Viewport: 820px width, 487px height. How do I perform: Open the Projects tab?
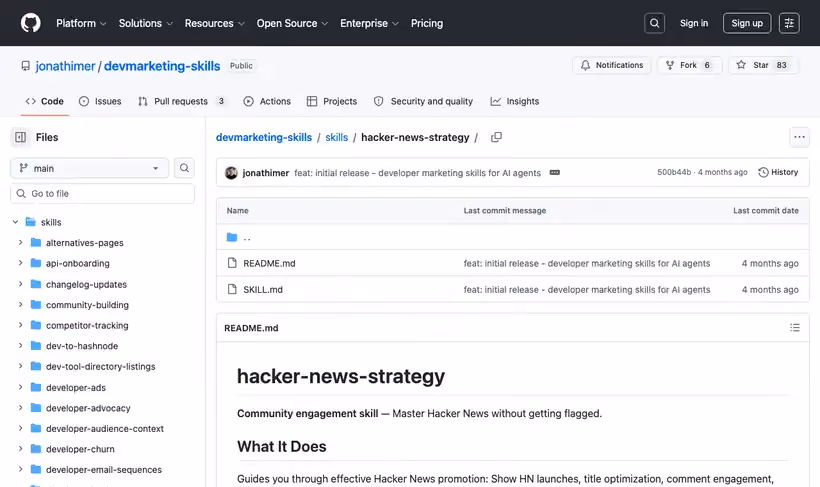point(332,101)
